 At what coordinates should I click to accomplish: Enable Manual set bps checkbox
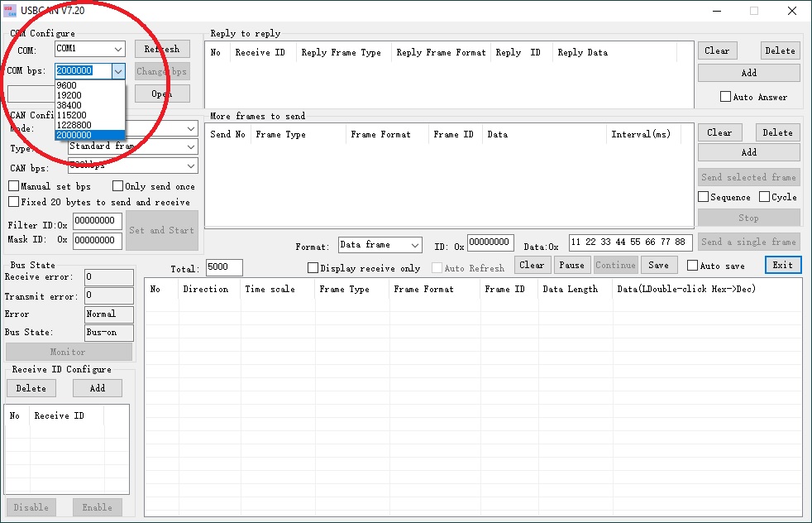(x=14, y=186)
